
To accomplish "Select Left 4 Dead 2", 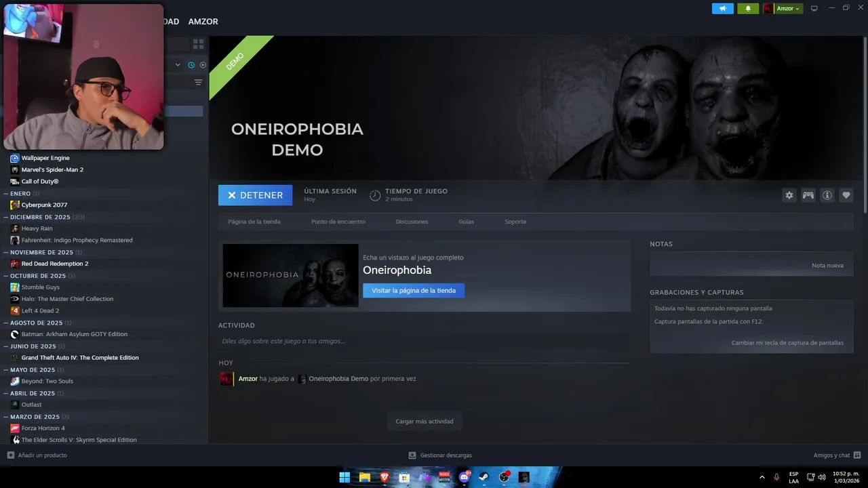I will [40, 310].
